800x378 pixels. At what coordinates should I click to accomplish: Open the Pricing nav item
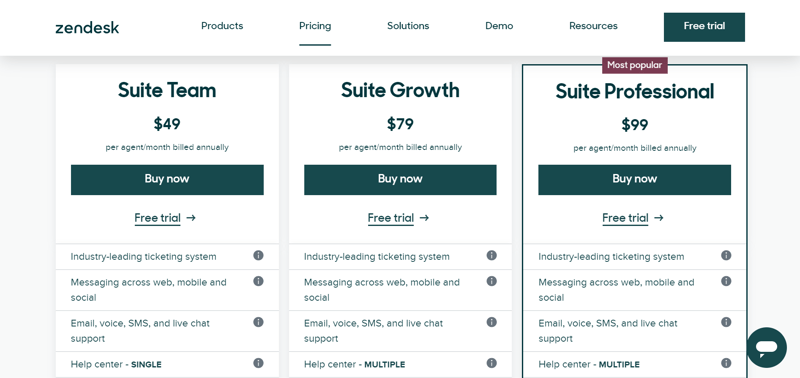(315, 26)
